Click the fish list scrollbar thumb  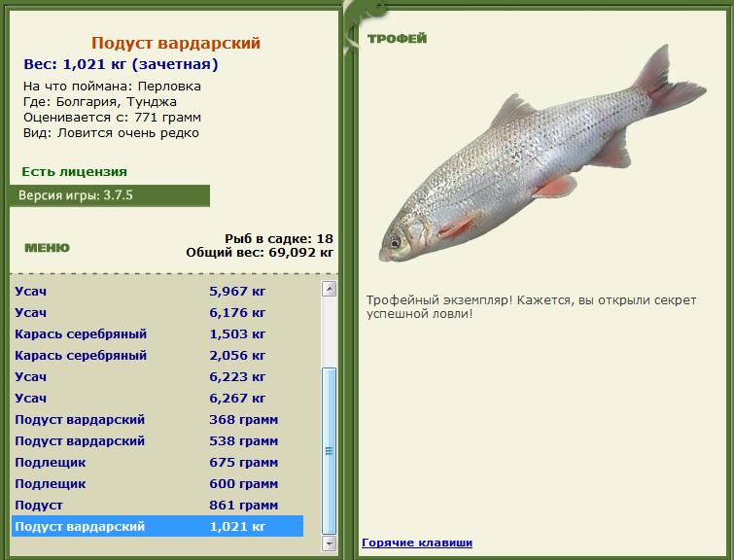[x=329, y=451]
